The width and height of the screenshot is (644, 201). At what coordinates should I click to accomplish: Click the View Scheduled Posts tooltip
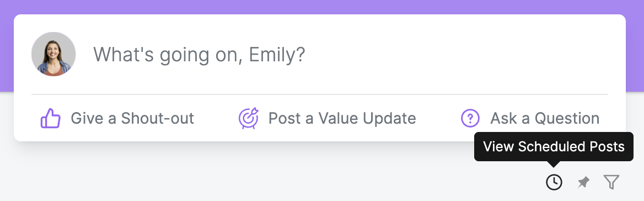tap(554, 147)
